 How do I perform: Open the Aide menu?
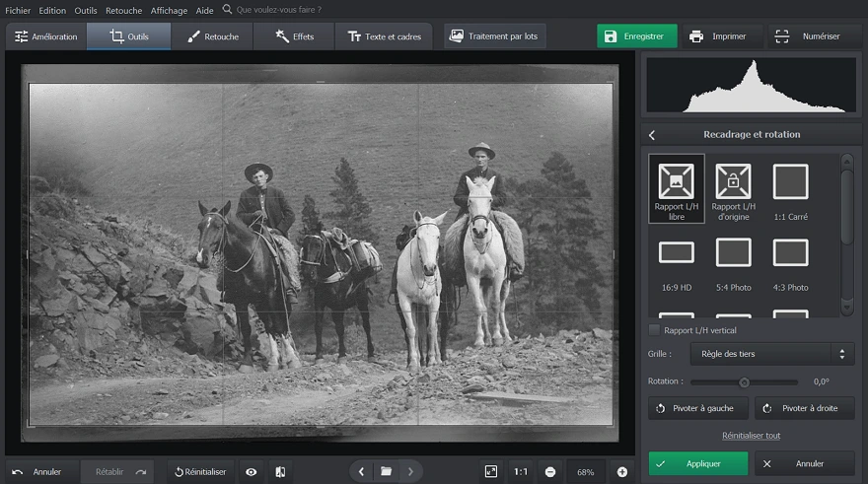point(204,10)
